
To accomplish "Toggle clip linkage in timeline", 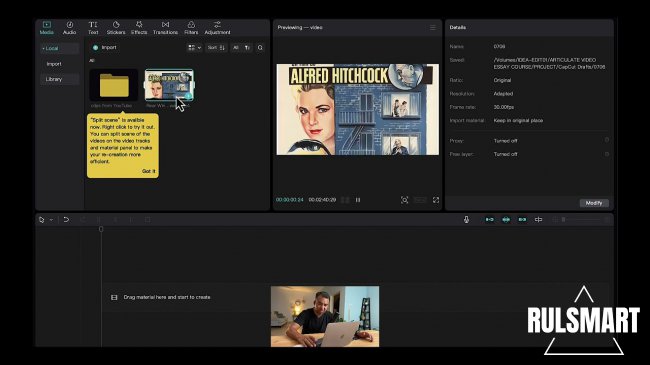I will pyautogui.click(x=522, y=219).
